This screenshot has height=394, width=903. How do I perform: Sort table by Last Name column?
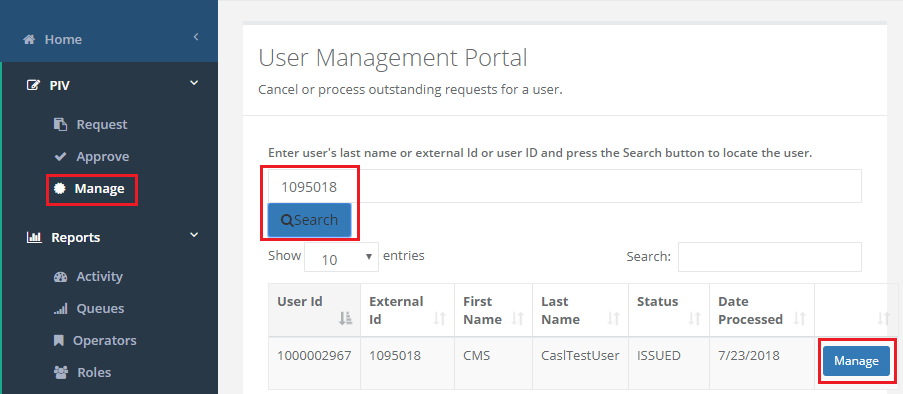[580, 310]
